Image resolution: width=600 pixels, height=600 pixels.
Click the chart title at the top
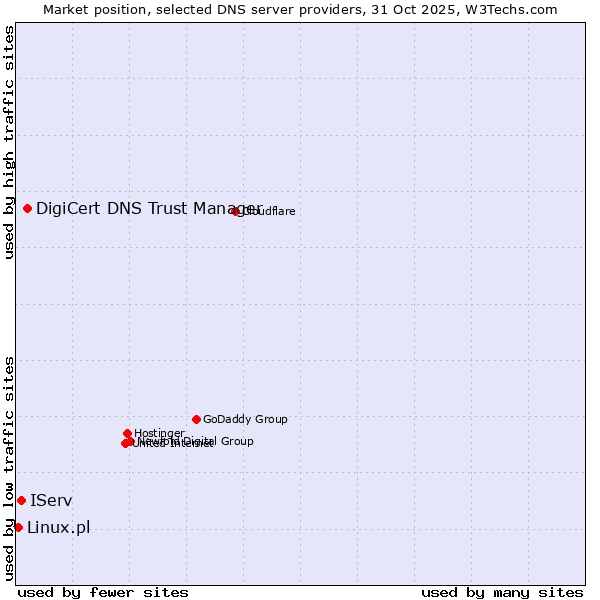tap(300, 9)
